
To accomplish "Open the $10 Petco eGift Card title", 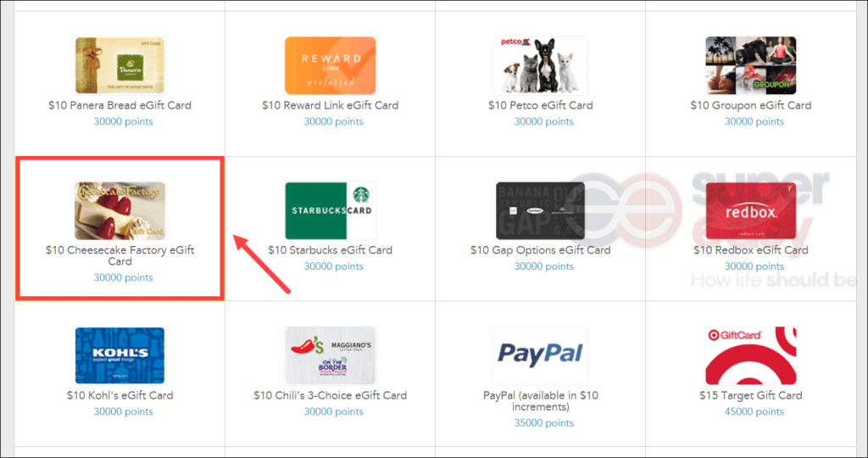I will click(540, 105).
